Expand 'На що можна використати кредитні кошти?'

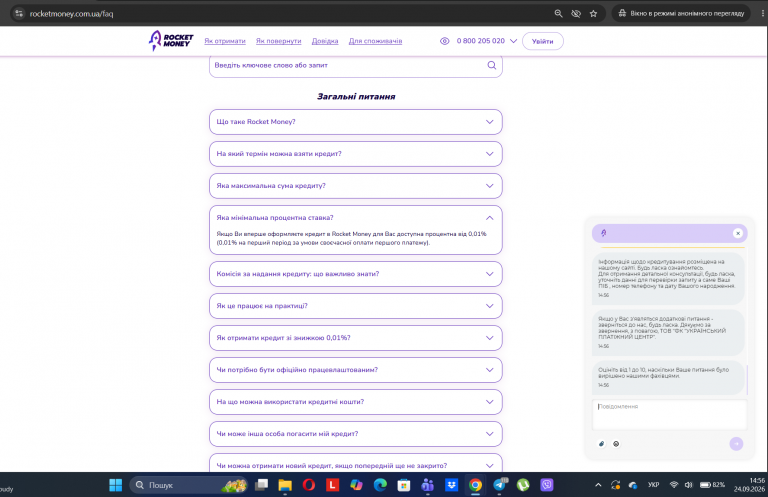point(356,402)
